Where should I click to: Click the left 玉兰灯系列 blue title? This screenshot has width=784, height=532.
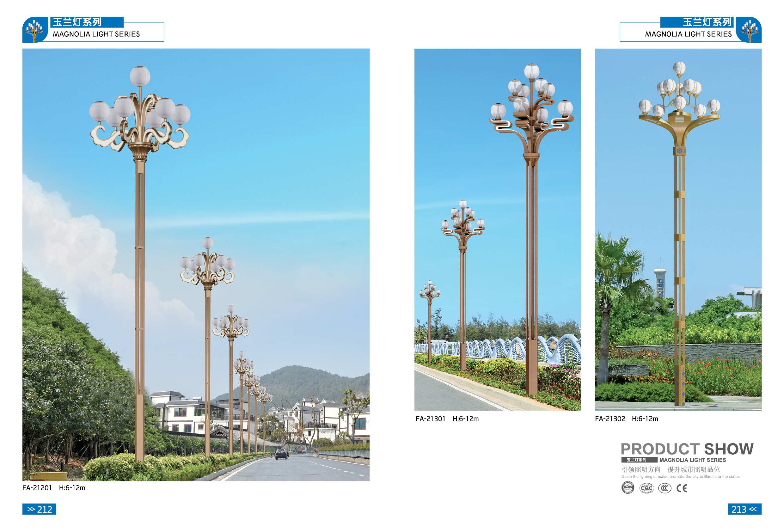tap(77, 22)
